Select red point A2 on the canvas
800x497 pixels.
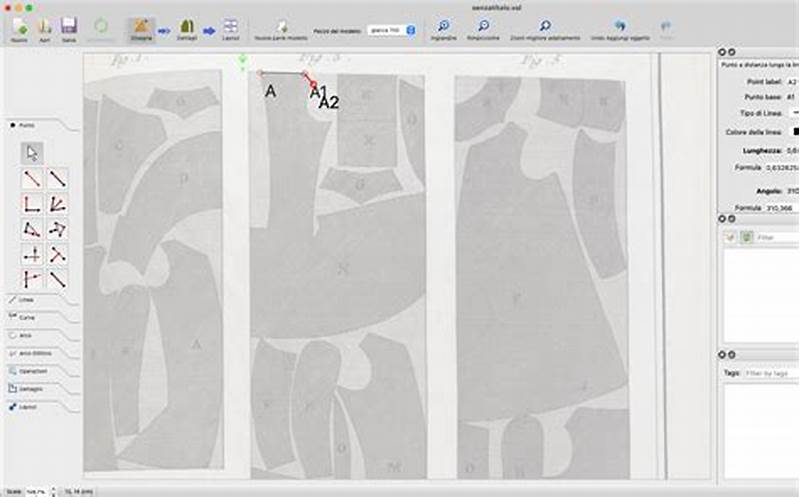[x=314, y=84]
